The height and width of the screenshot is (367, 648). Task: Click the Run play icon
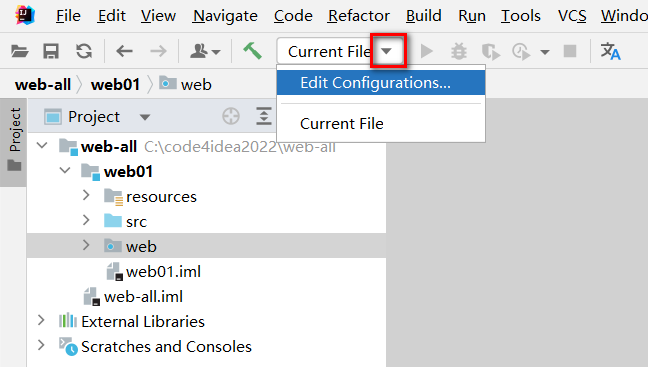click(426, 52)
